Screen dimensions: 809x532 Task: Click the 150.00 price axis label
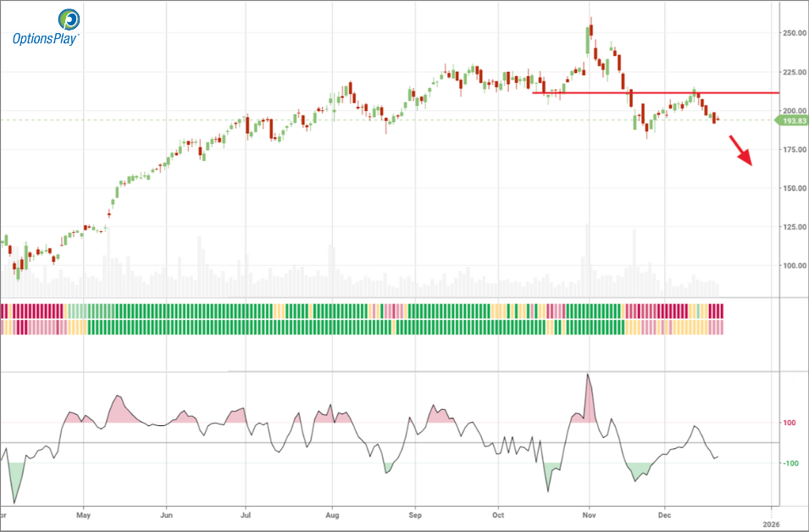(795, 188)
